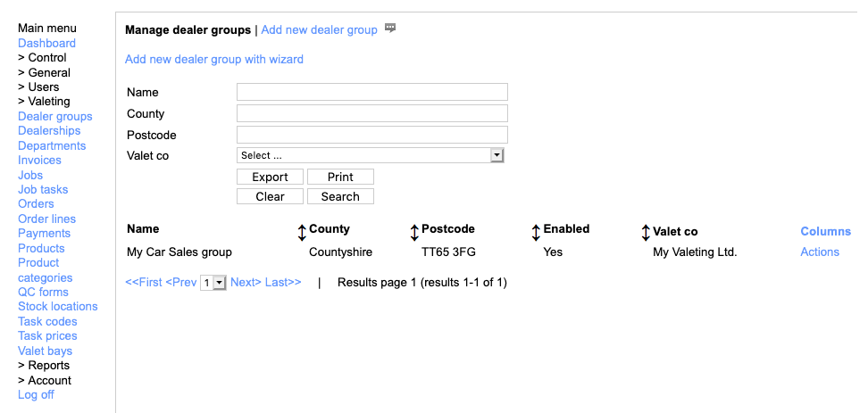
Task: Open the QC forms page
Action: [x=43, y=292]
